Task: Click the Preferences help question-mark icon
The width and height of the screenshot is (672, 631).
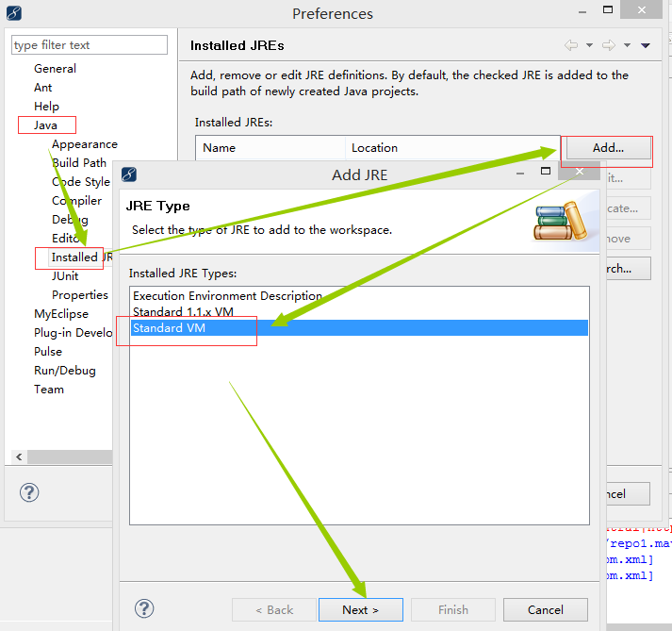Action: pyautogui.click(x=29, y=492)
